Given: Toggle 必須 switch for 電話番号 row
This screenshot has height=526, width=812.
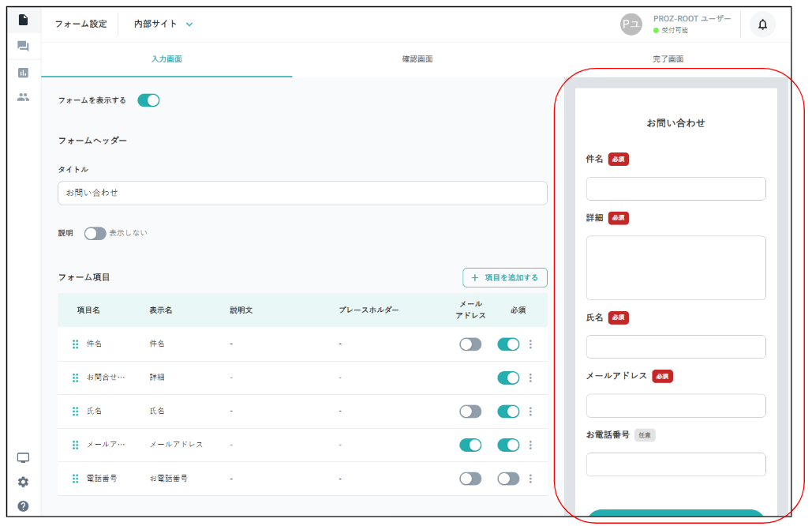Looking at the screenshot, I should 508,479.
